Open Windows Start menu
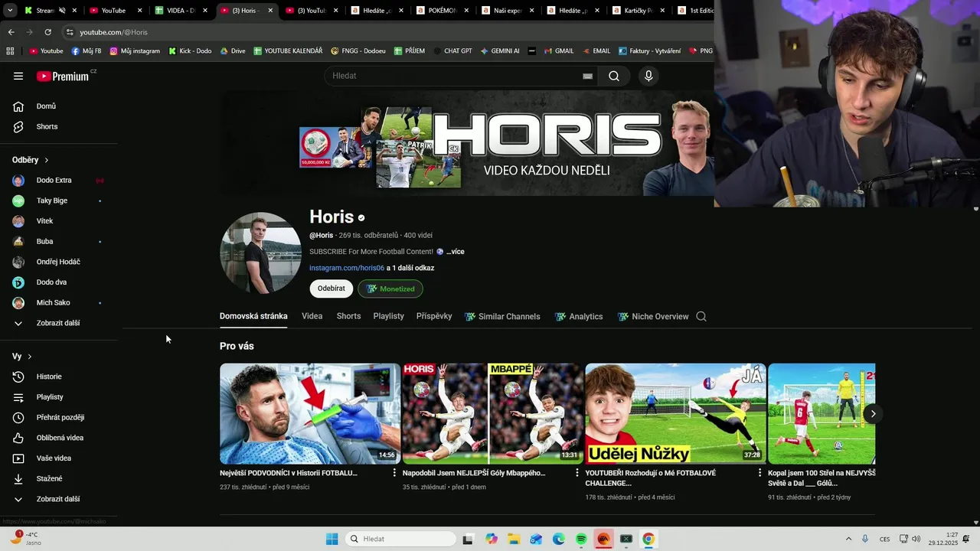The width and height of the screenshot is (980, 551). tap(332, 539)
